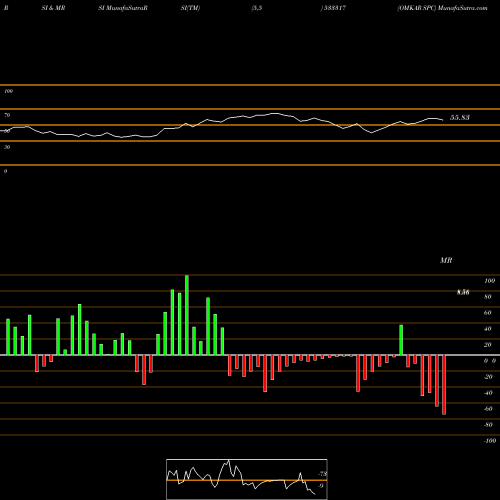Click the "(5,5" parameter text

[x=257, y=8]
